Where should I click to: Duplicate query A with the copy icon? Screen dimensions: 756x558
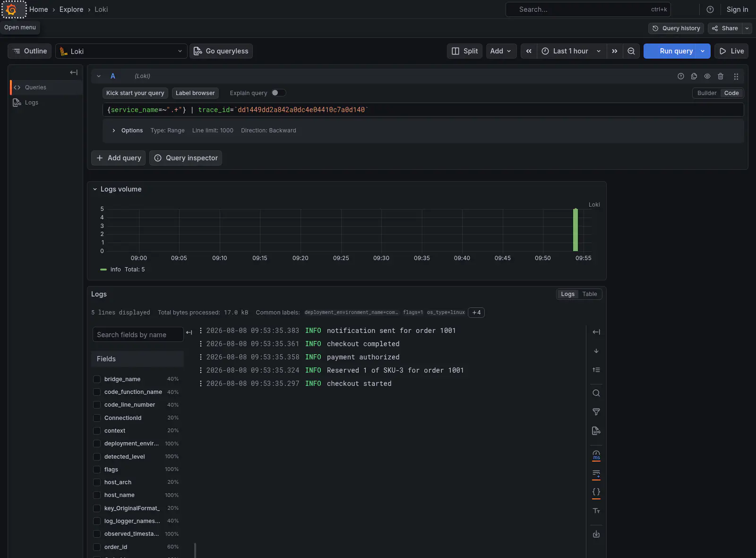click(x=694, y=76)
